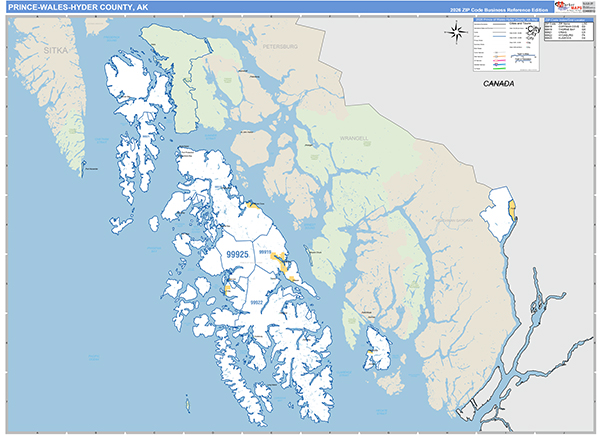
Task: Click yellow city area on Annette Island
Action: pos(370,351)
